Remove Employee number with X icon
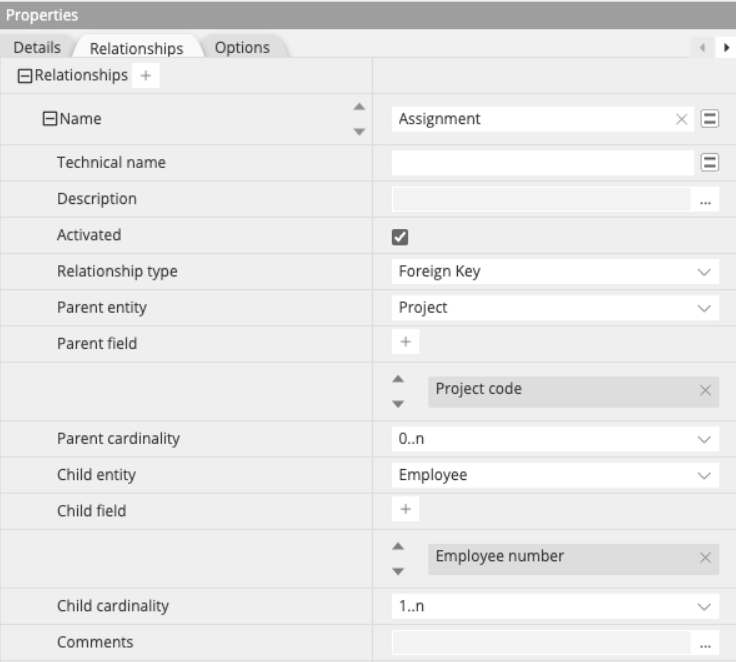Image resolution: width=736 pixels, height=662 pixels. pos(705,558)
